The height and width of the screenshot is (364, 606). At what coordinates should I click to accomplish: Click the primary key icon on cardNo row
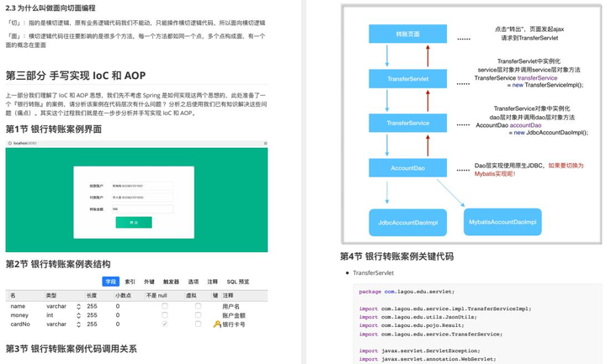pyautogui.click(x=217, y=324)
